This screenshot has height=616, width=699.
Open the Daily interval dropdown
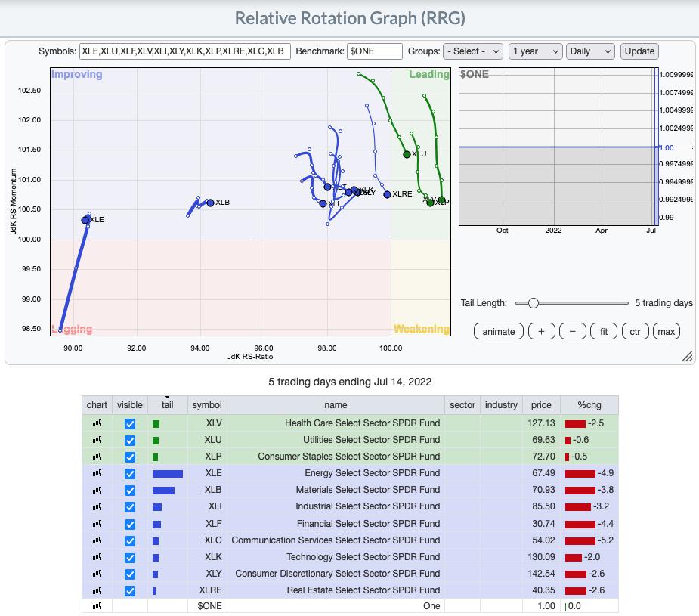point(590,51)
